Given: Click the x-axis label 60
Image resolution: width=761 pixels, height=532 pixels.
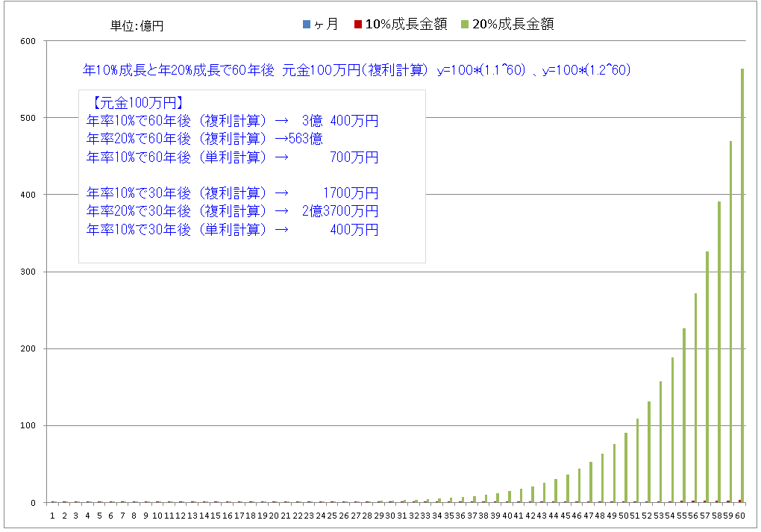Looking at the screenshot, I should 740,516.
